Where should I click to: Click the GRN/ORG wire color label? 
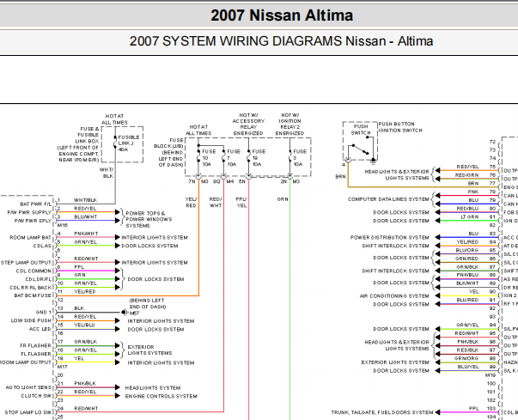point(466,358)
